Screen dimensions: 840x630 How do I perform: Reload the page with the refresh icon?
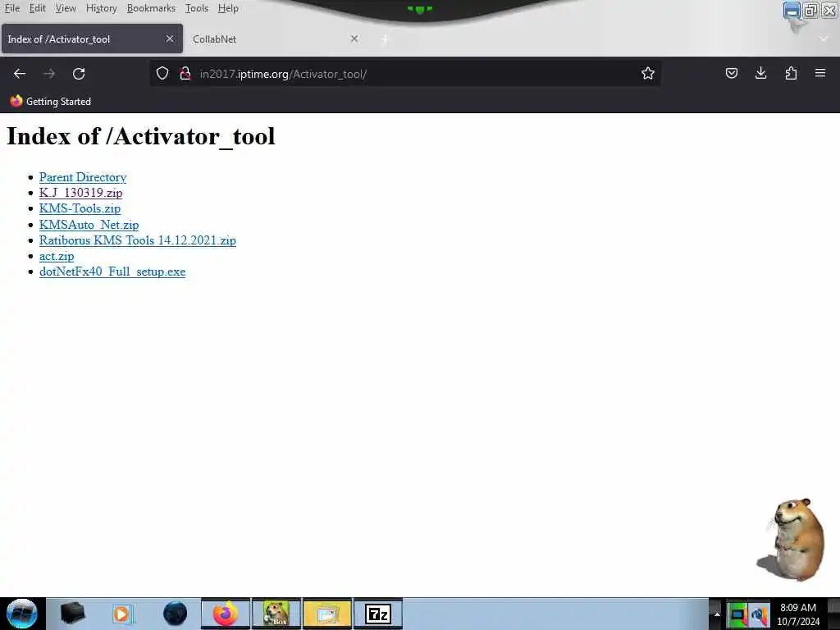[x=79, y=74]
